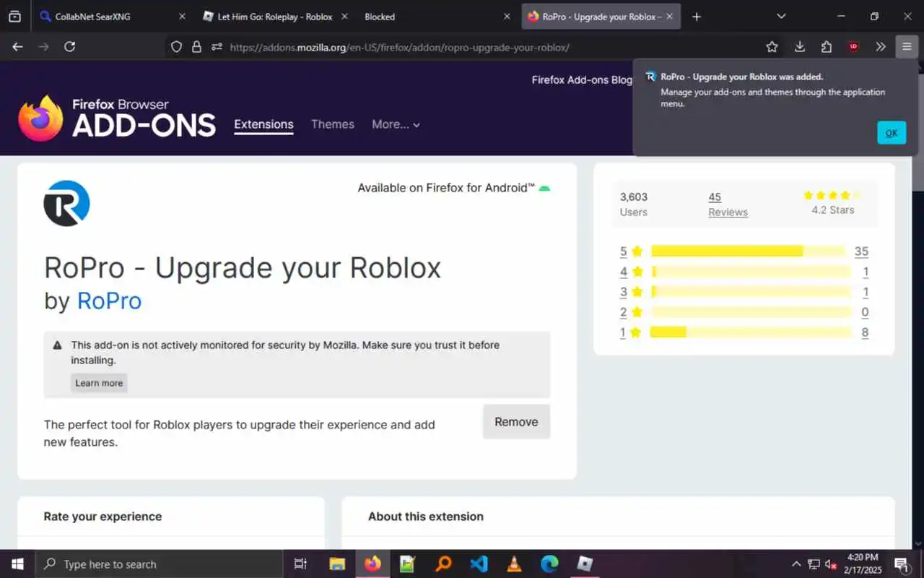Open Firefox Add-ons Blog link
The height and width of the screenshot is (578, 924).
pos(582,80)
